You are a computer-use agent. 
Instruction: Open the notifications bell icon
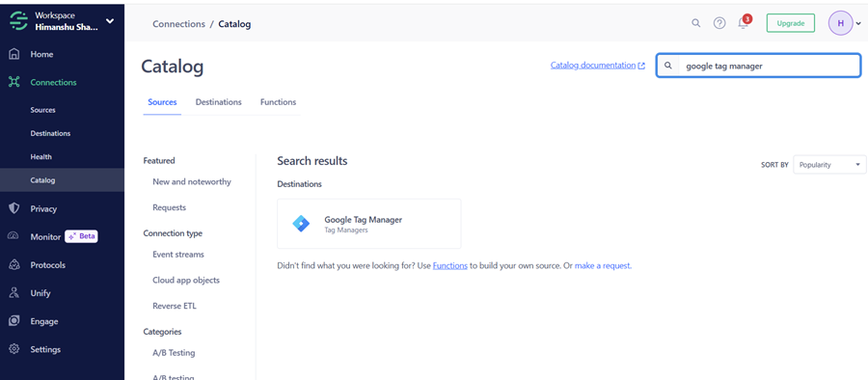[744, 23]
